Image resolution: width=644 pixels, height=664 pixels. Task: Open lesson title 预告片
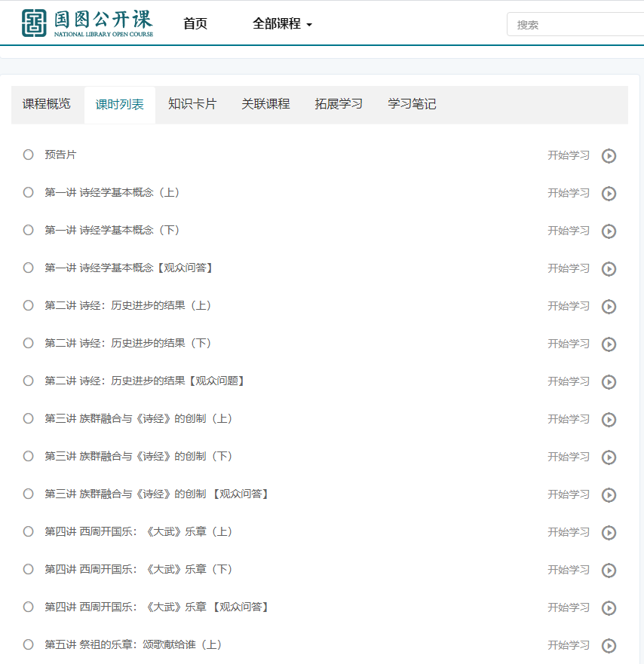(x=60, y=155)
